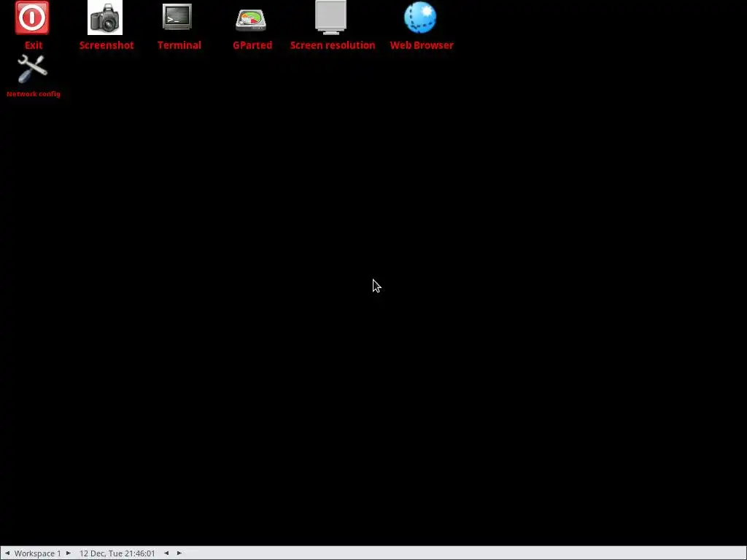Click the taskbar date and time
Screen dimensions: 747x560
tap(117, 553)
